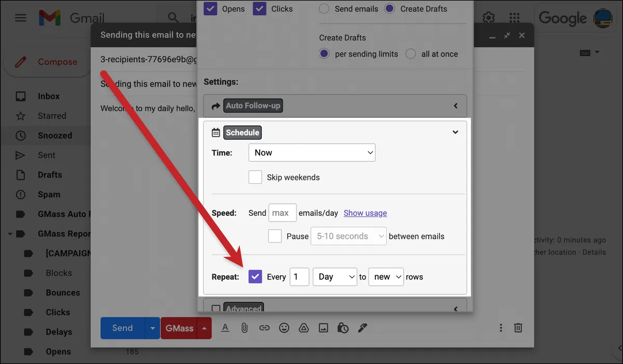This screenshot has width=623, height=364.
Task: Insert signature pen icon
Action: 362,328
